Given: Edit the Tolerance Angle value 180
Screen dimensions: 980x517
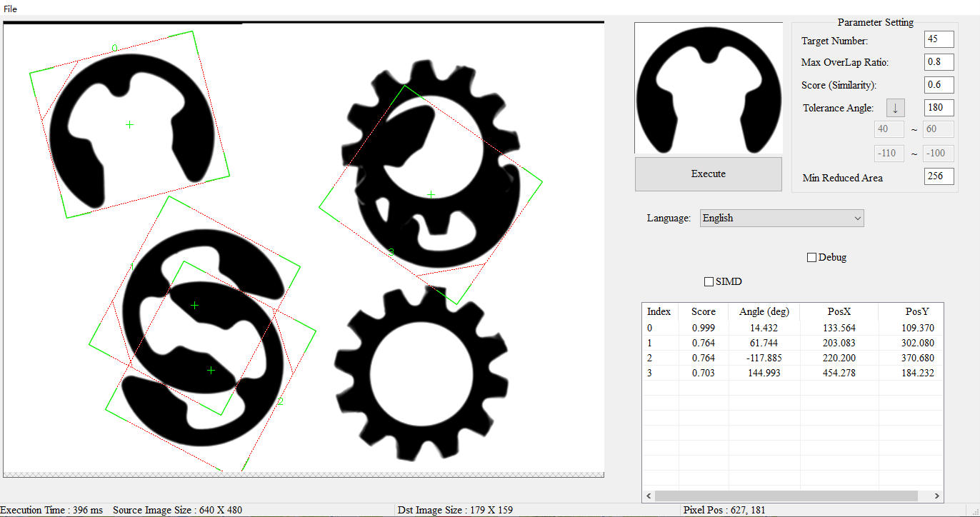Looking at the screenshot, I should (x=939, y=108).
